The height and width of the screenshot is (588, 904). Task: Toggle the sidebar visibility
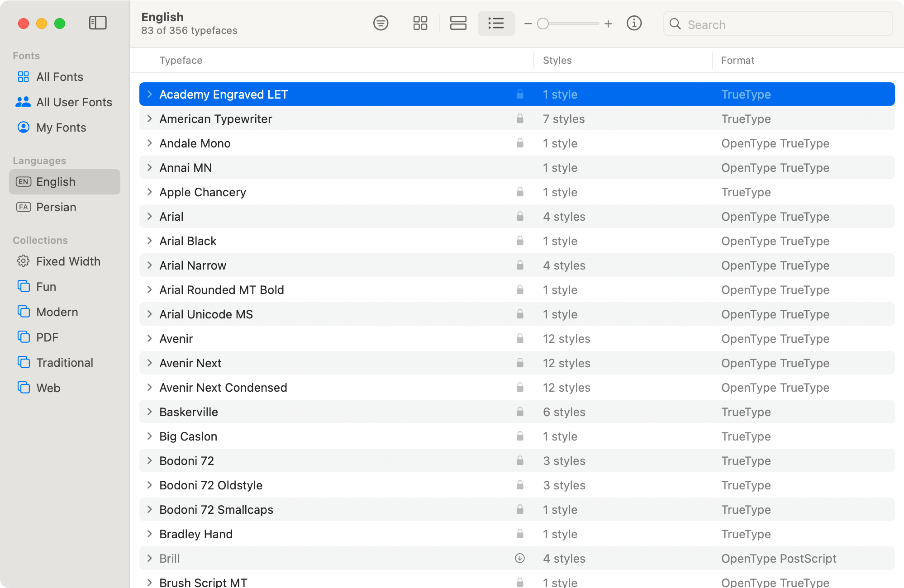point(97,23)
